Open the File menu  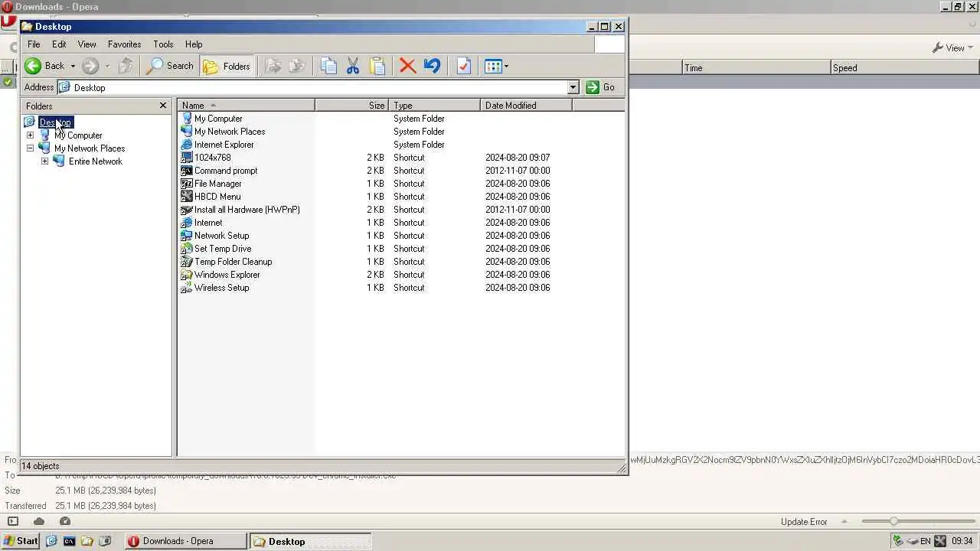[x=34, y=44]
